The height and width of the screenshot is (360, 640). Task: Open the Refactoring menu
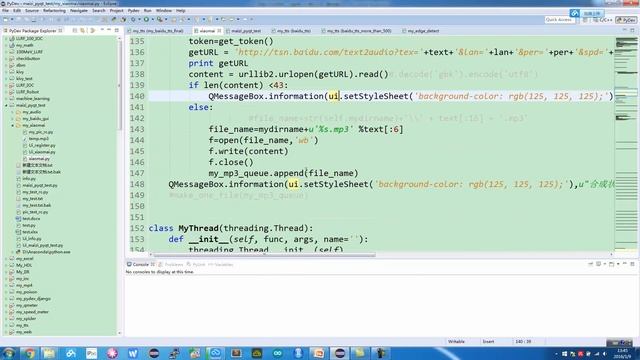pos(54,11)
